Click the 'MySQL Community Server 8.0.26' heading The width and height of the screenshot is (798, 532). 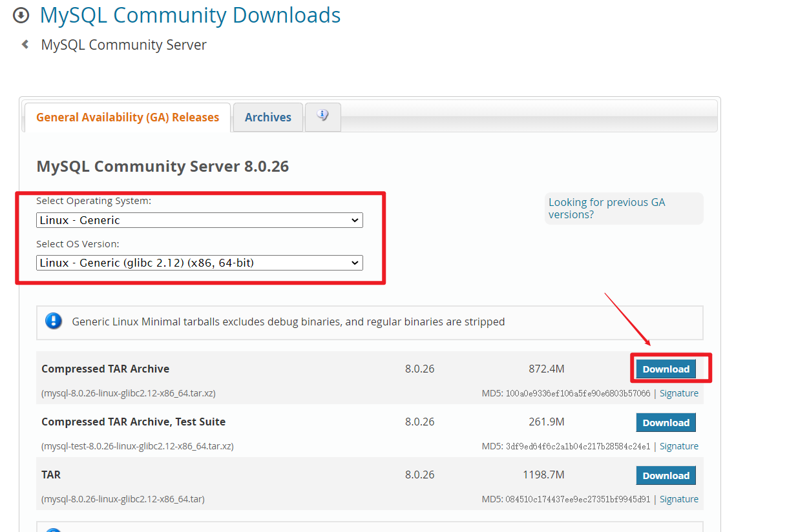tap(163, 167)
